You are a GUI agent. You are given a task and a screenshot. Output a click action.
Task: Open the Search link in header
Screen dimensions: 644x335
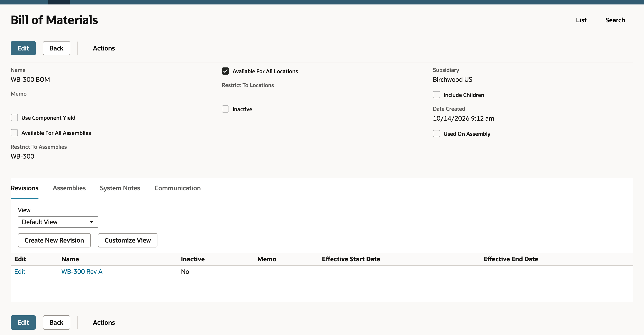[615, 20]
